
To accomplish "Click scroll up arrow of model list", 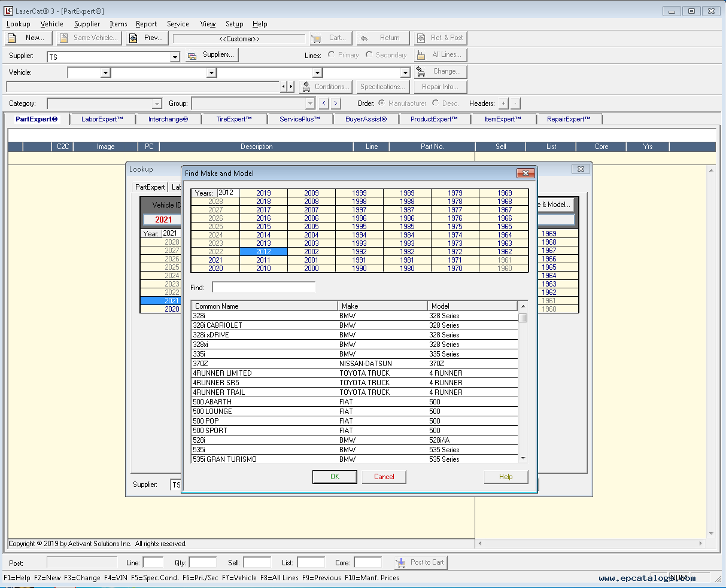I will pyautogui.click(x=523, y=306).
